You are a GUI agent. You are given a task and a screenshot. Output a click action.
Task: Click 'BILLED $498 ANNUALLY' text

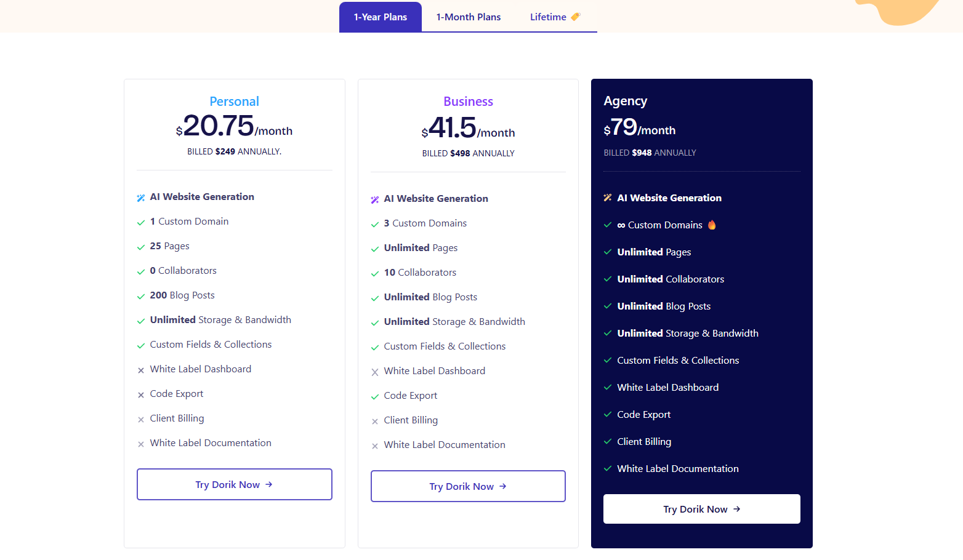pos(468,153)
